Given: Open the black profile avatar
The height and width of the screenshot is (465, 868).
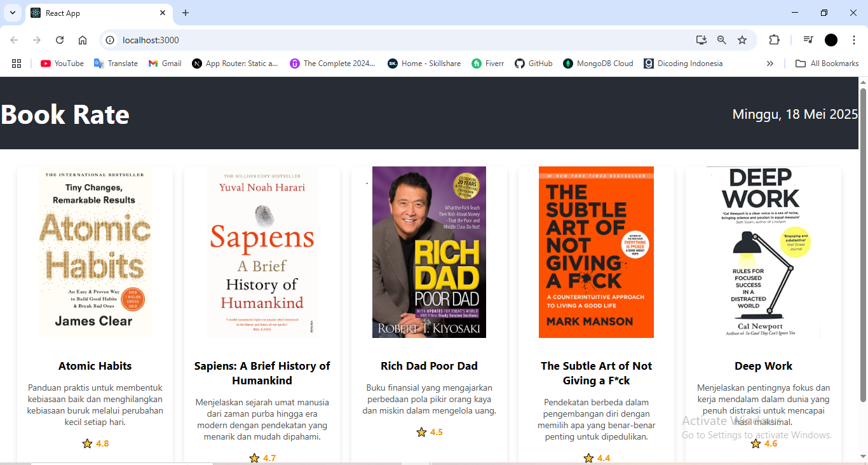Looking at the screenshot, I should click(x=831, y=40).
